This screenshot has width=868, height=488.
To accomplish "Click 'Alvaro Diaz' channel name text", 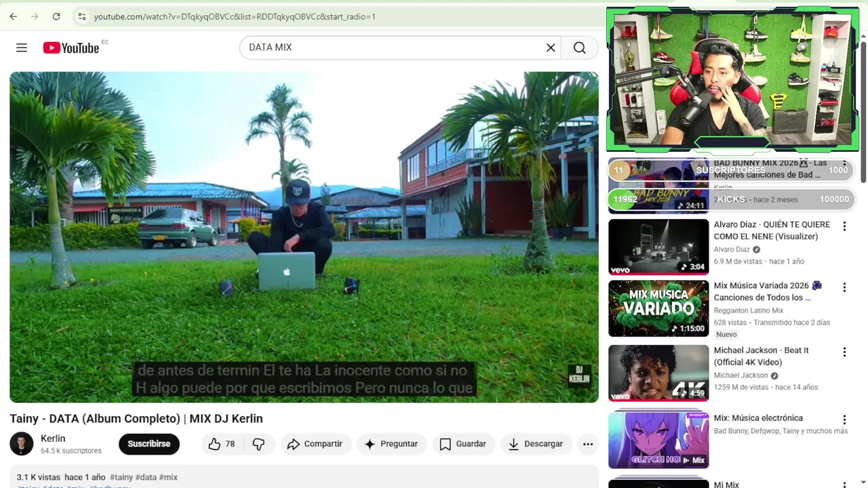I will click(732, 249).
